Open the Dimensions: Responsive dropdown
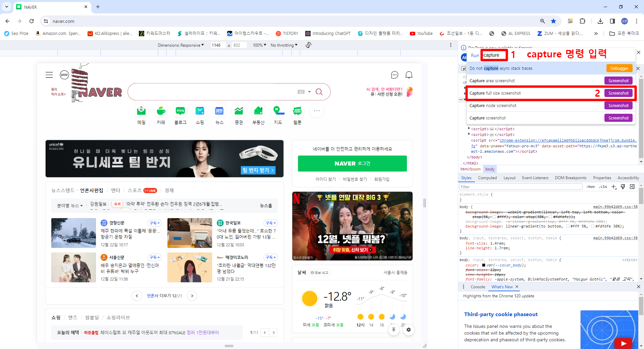Screen dimensions: 644x349 pyautogui.click(x=181, y=45)
